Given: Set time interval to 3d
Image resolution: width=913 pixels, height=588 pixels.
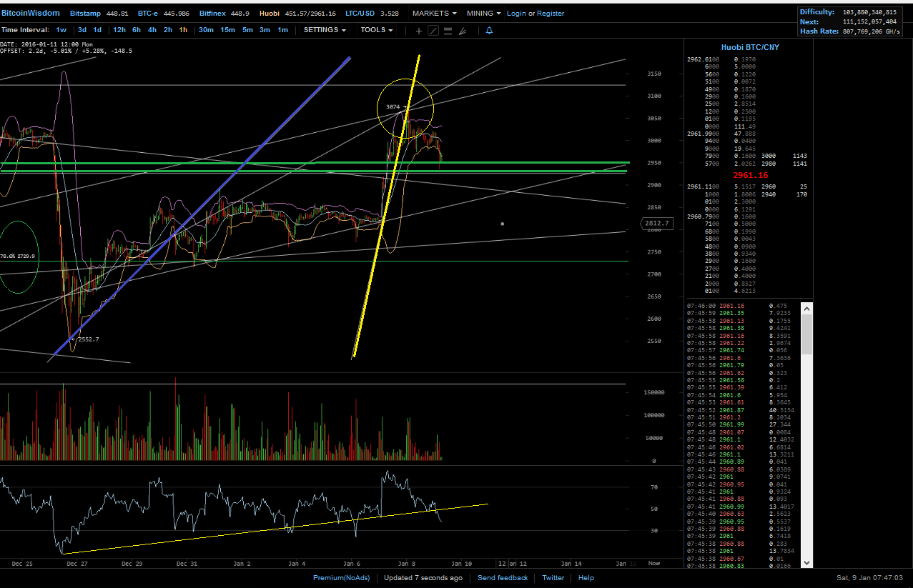Looking at the screenshot, I should click(82, 30).
